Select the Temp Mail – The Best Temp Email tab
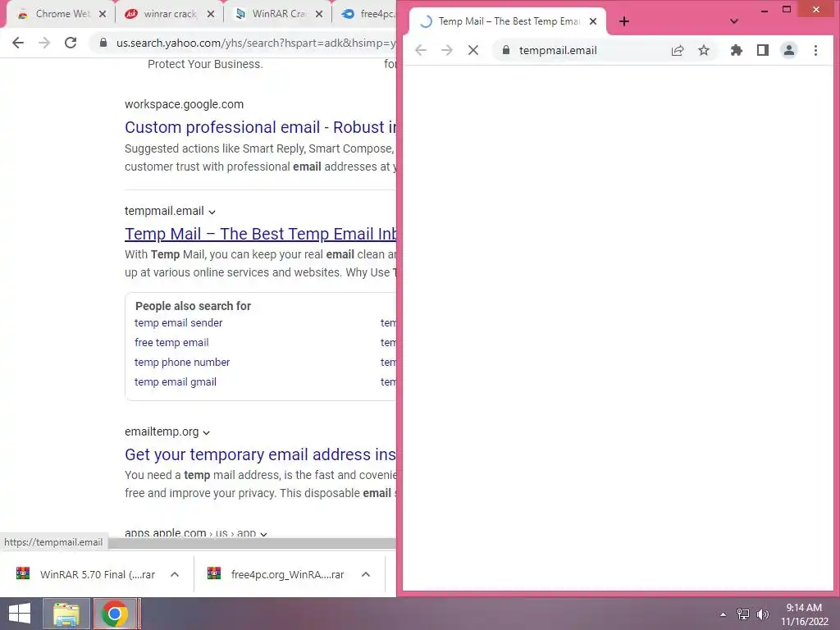 tap(508, 21)
